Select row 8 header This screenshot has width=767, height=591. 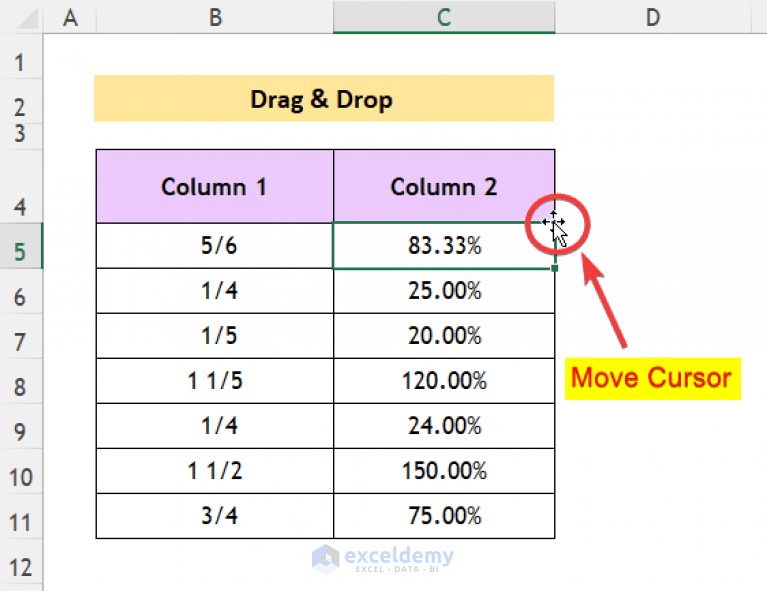tap(21, 381)
